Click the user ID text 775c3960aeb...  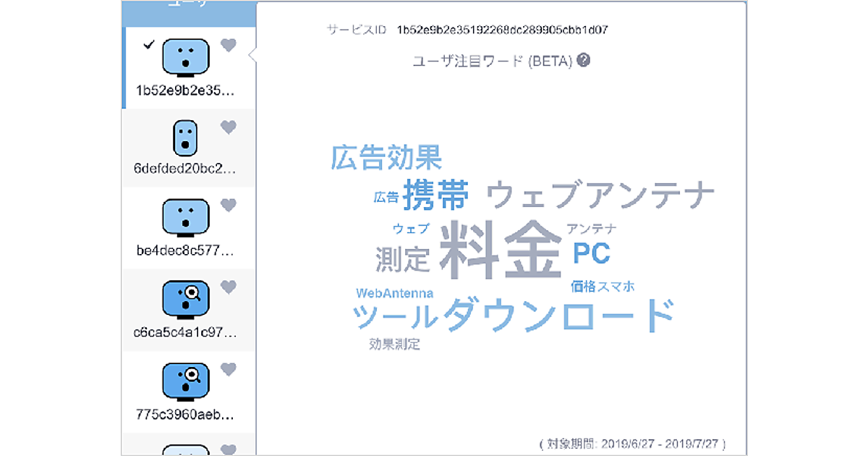(185, 415)
